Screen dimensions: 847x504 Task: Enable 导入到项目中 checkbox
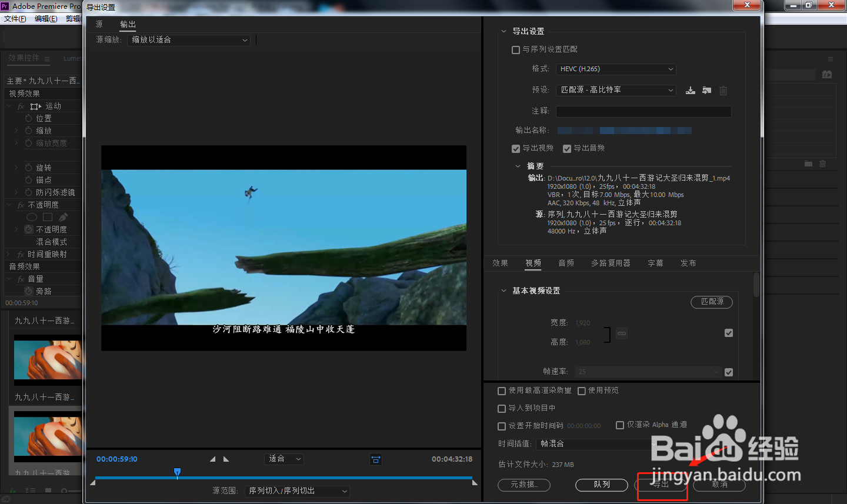tap(502, 409)
